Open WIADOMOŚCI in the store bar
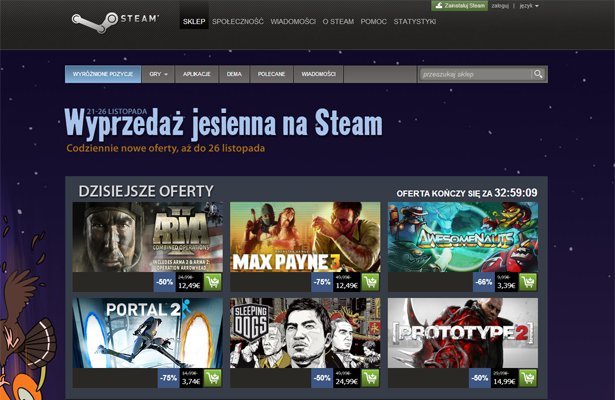 click(318, 74)
